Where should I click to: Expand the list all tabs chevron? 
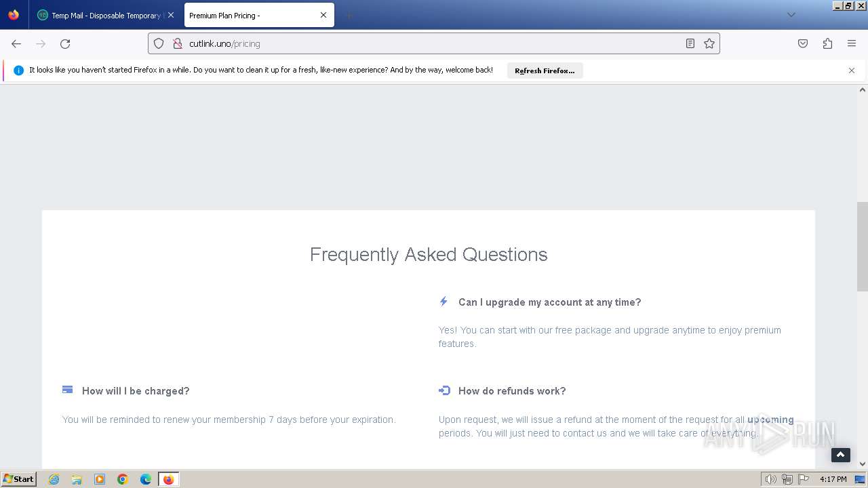tap(791, 15)
